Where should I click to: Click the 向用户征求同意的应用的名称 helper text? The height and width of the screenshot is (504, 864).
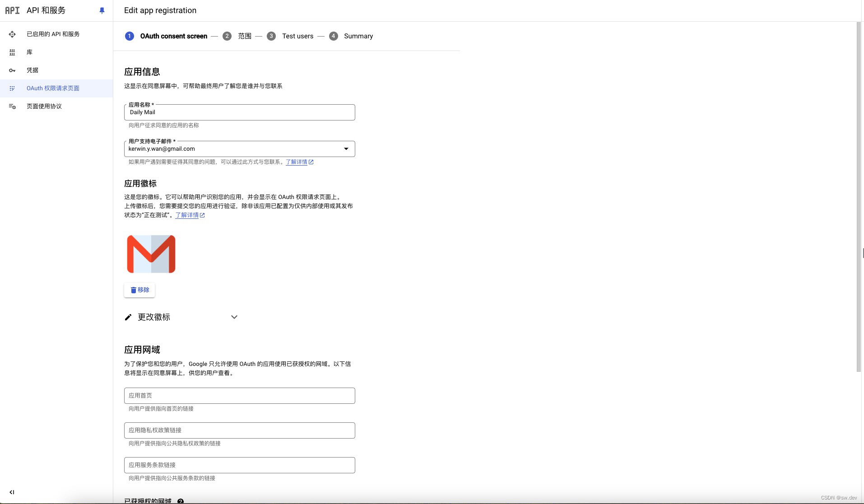click(164, 125)
